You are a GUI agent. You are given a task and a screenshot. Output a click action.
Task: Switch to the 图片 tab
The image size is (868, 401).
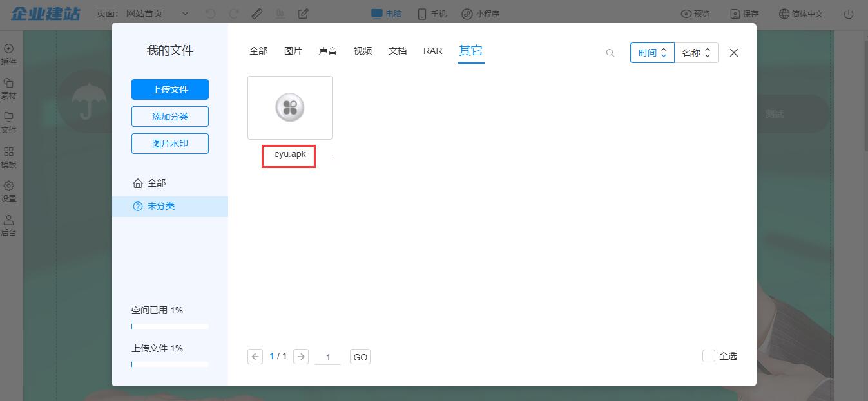click(293, 51)
